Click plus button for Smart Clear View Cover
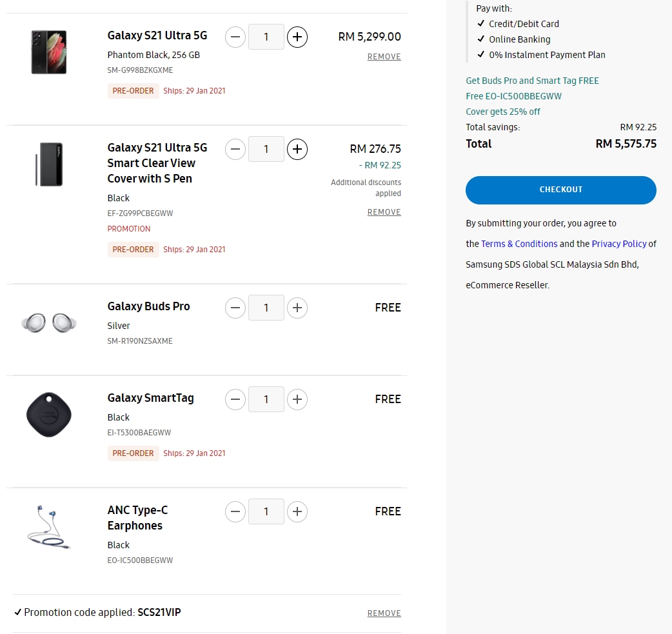 coord(297,150)
